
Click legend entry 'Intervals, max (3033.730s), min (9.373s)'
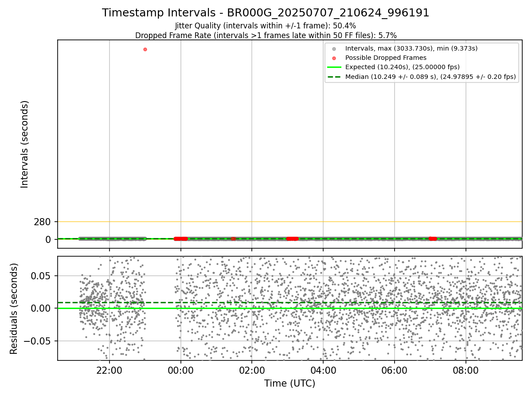(411, 48)
